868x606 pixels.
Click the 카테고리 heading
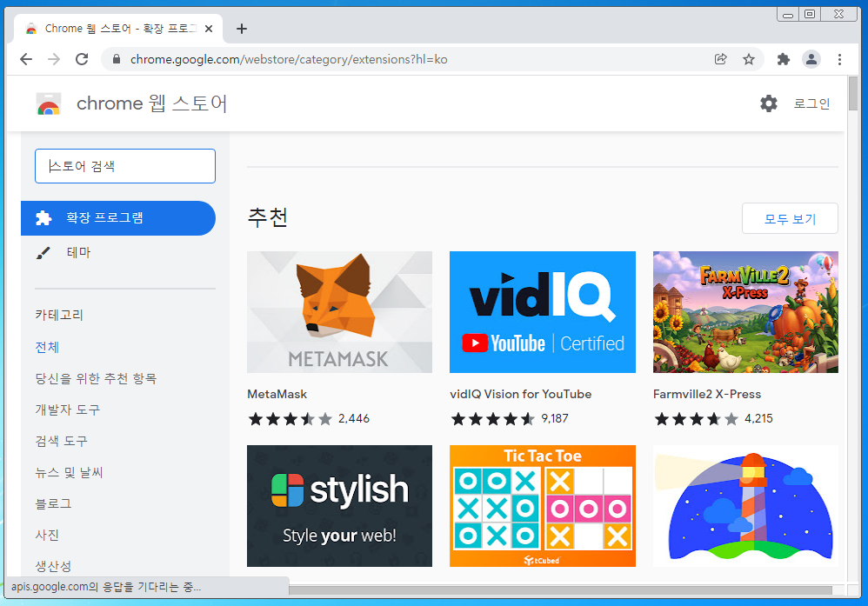pos(59,315)
